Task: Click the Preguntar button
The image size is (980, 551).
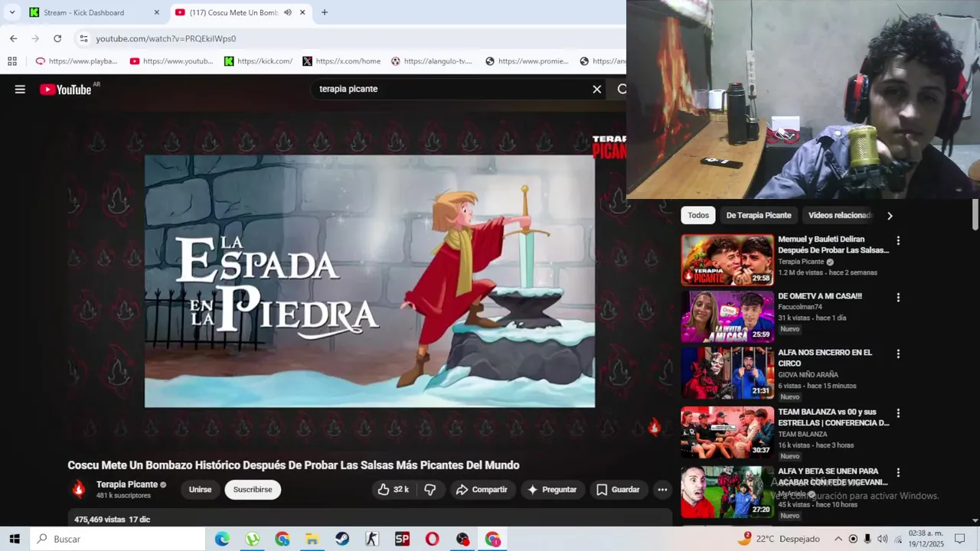Action: (x=552, y=490)
